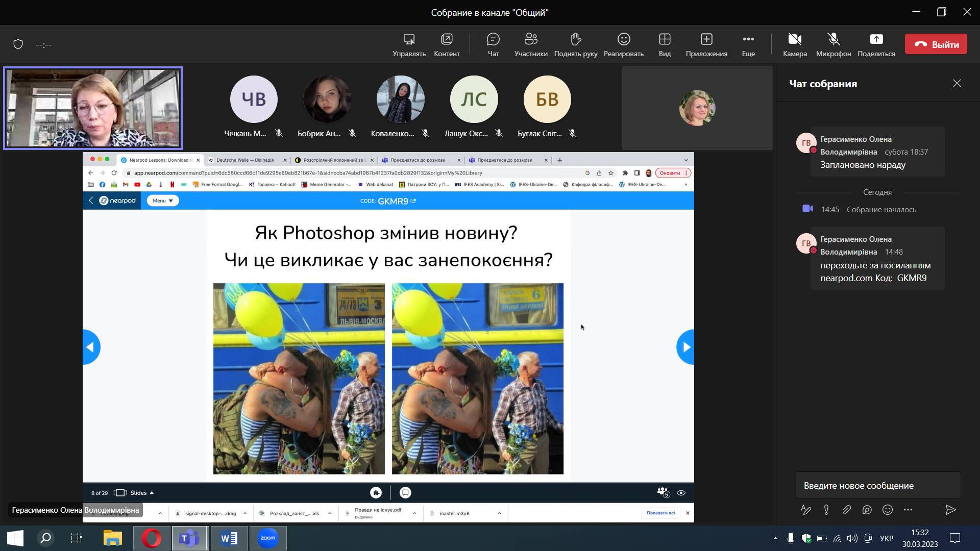Open new browser tab with plus
The width and height of the screenshot is (980, 551).
click(x=560, y=160)
